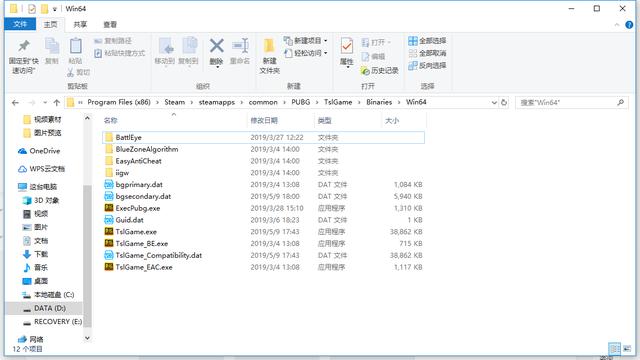The height and width of the screenshot is (360, 640).
Task: Click the Delete X icon
Action: click(x=216, y=45)
